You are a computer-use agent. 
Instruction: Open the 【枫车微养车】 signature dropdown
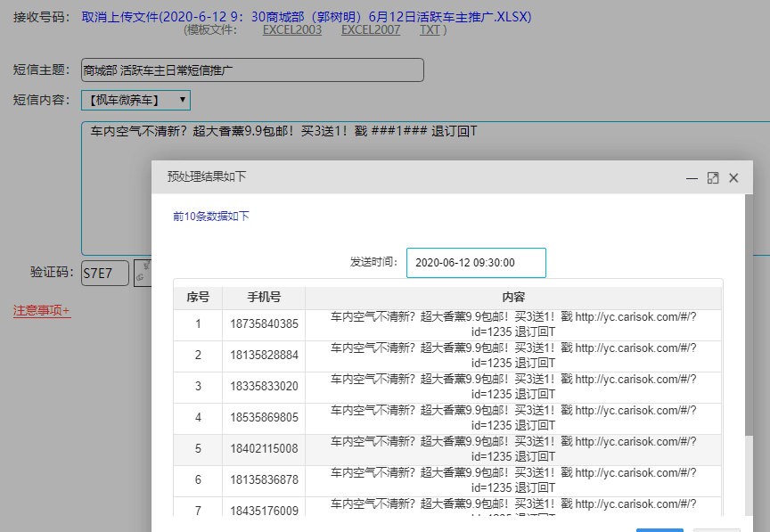pos(135,100)
